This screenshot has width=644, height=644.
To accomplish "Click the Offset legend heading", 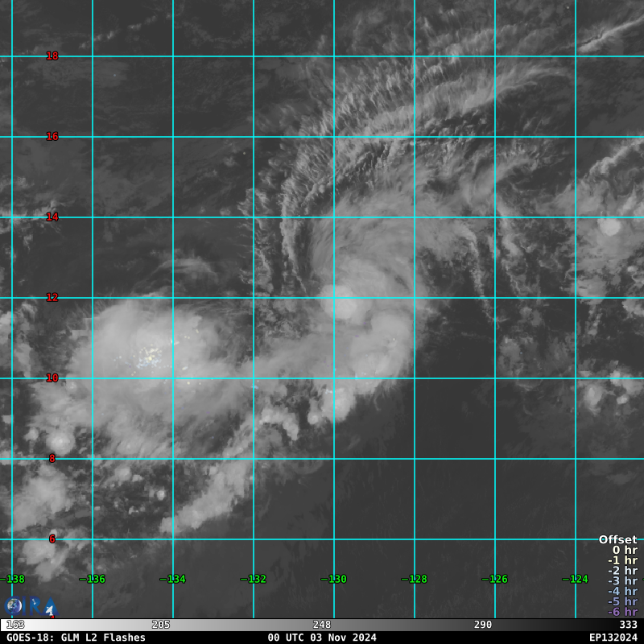I will tap(618, 539).
